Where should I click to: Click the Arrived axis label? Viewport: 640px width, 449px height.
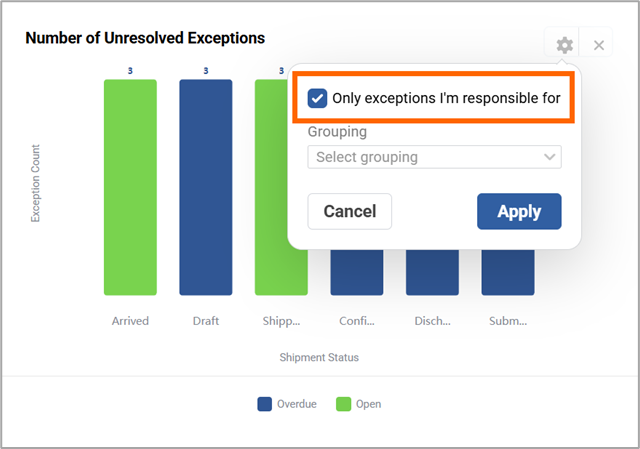click(x=130, y=321)
